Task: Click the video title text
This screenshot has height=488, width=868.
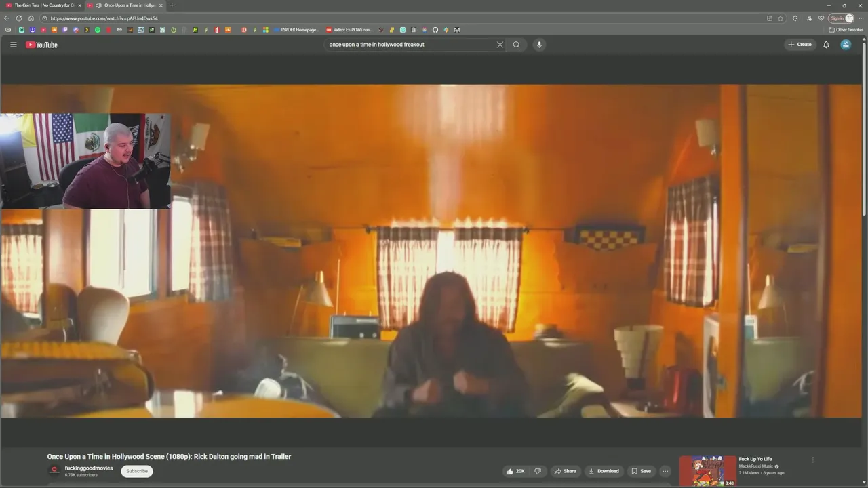Action: [x=169, y=457]
